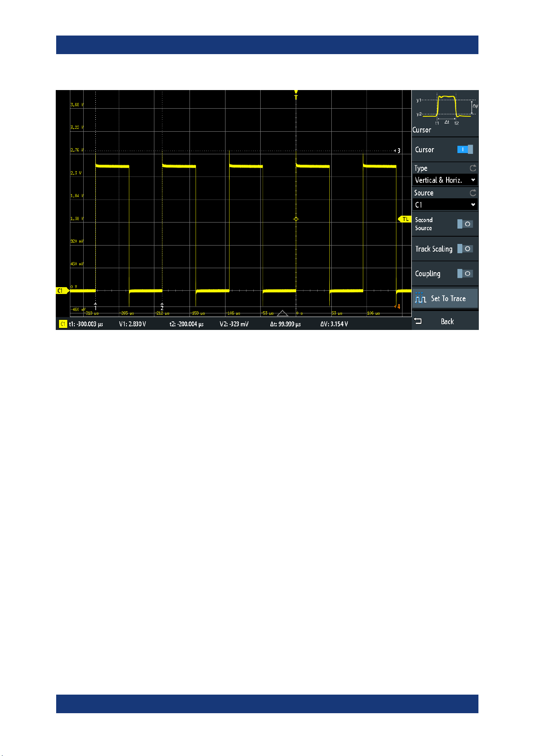
Task: Turn on Track Scaling switch
Action: point(465,249)
